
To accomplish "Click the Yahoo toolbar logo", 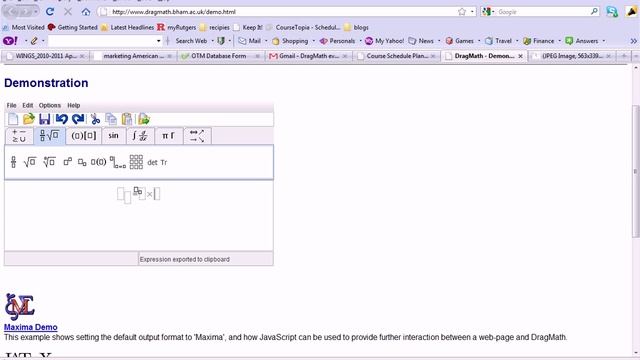I will tap(10, 41).
